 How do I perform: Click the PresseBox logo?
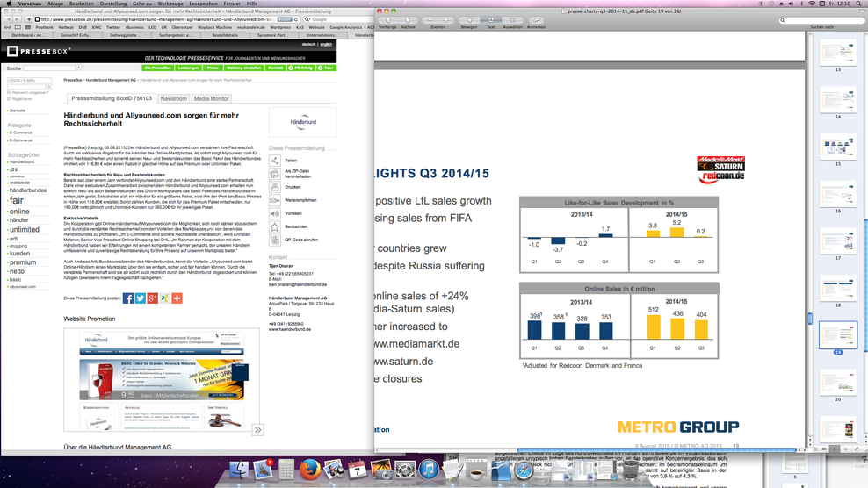[39, 51]
